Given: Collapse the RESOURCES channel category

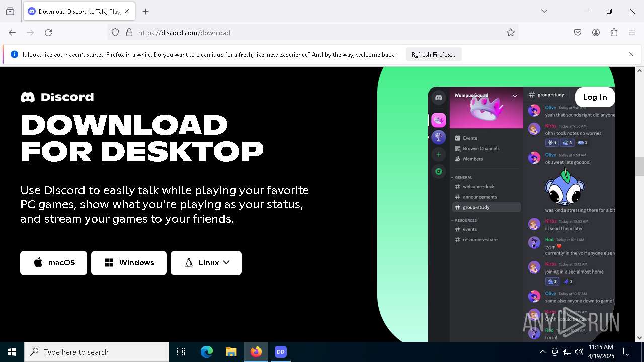Looking at the screenshot, I should (x=464, y=220).
